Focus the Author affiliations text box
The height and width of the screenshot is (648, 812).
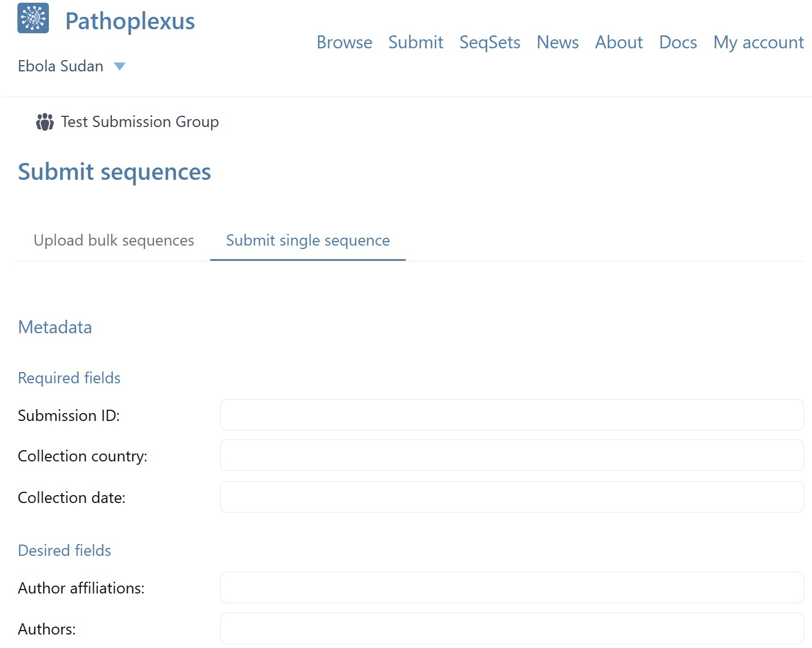pyautogui.click(x=511, y=587)
